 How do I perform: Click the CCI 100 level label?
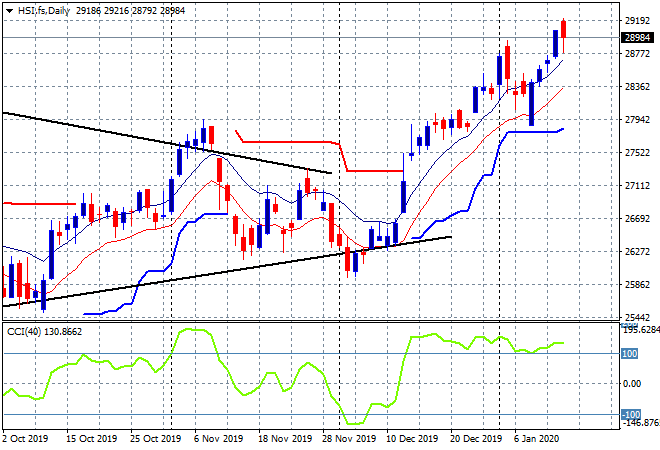(x=630, y=354)
